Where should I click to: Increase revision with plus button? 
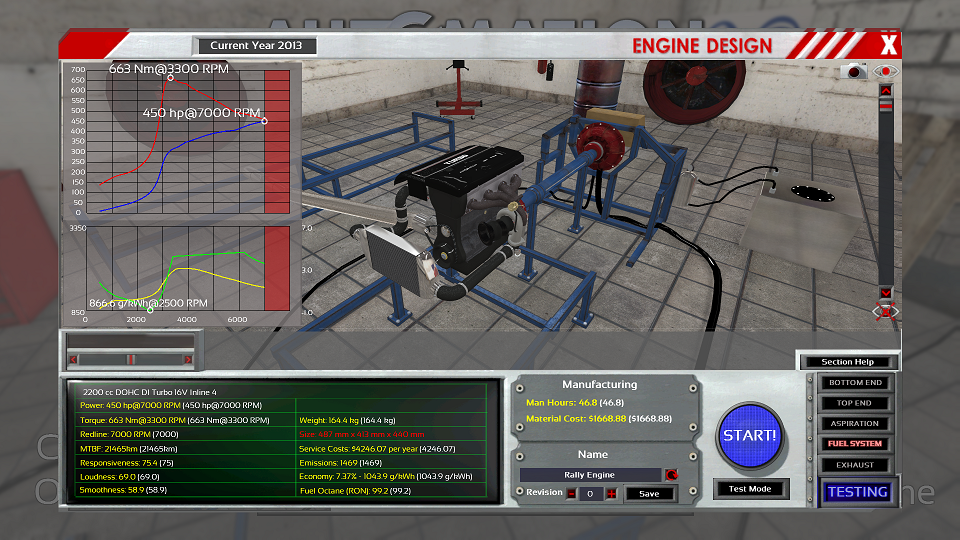[x=611, y=493]
